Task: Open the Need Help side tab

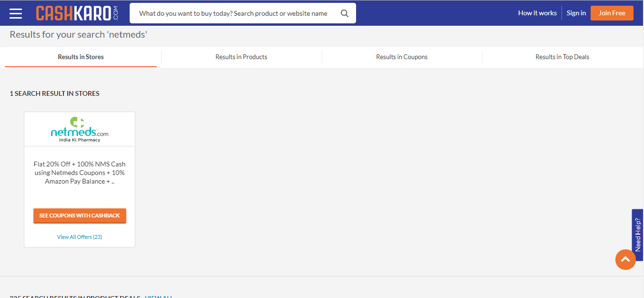Action: pos(638,235)
